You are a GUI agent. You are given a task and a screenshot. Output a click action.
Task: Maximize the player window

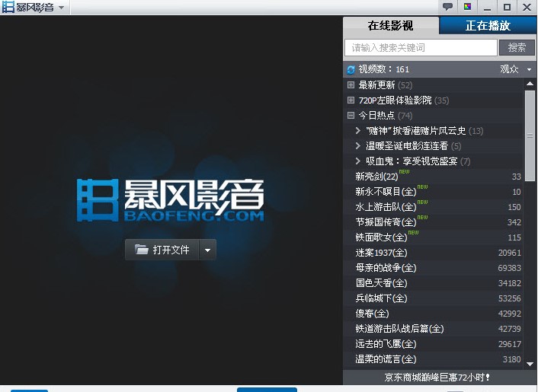[x=507, y=7]
